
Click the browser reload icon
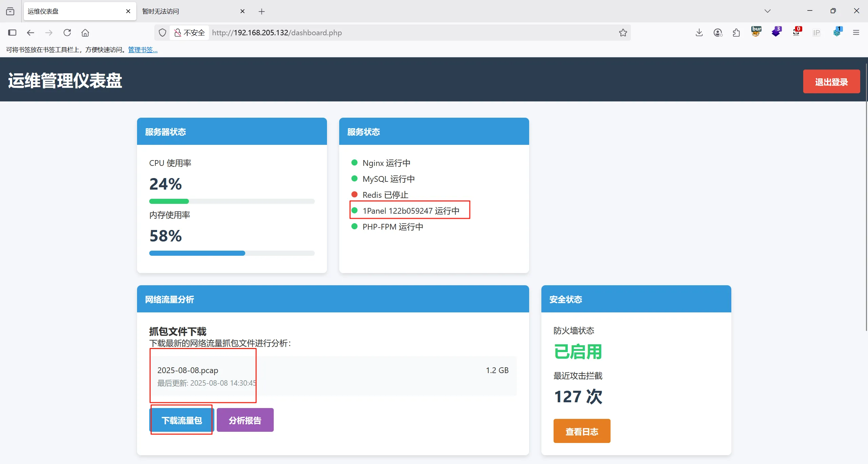click(x=67, y=33)
